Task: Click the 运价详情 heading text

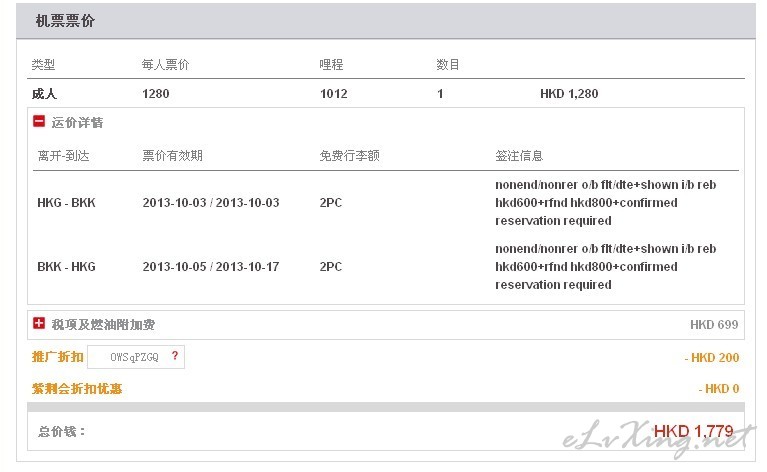Action: click(77, 123)
